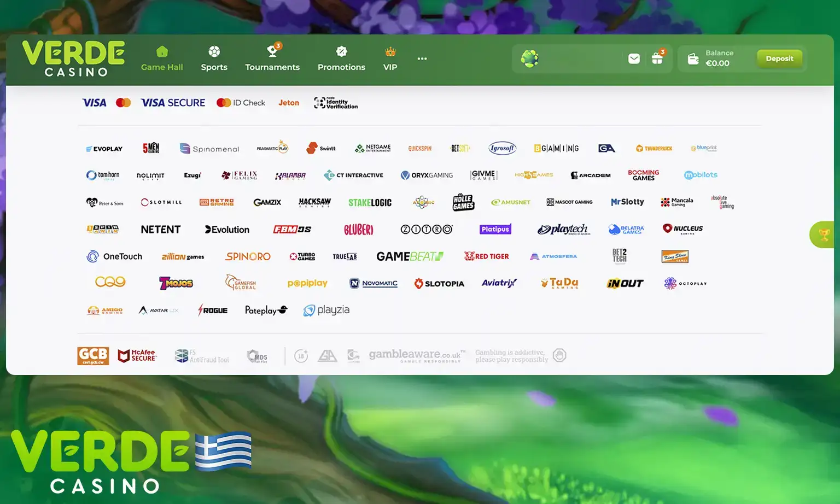
Task: Select the Quickspin provider logo
Action: point(420,149)
